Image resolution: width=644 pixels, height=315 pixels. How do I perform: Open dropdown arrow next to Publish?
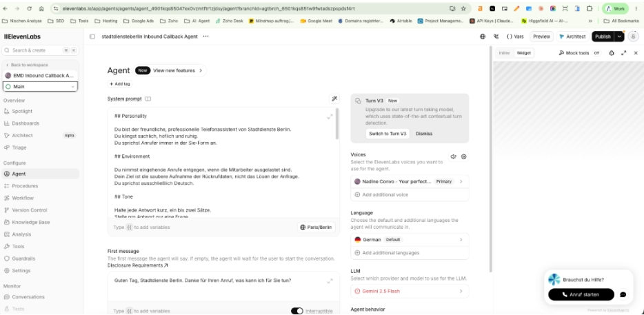pos(619,37)
